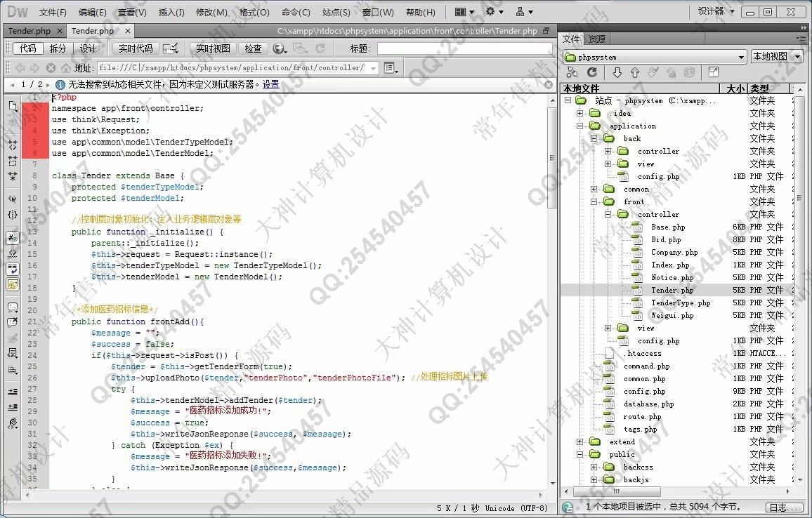Open 文件(F) menu
Viewport: 812px width, 518px height.
tap(53, 12)
